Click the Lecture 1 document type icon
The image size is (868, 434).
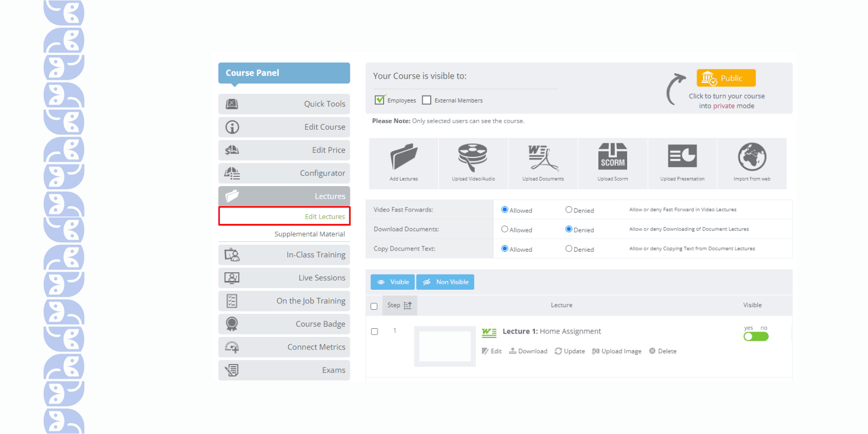[489, 333]
